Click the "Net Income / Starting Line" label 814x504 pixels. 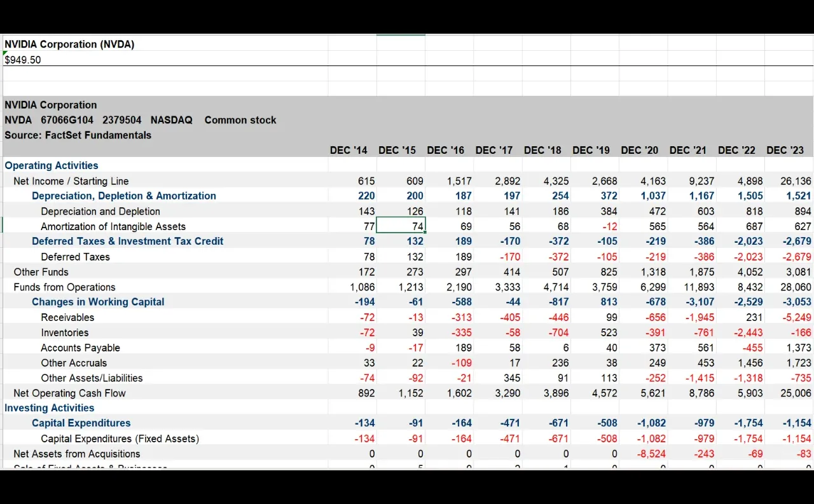click(x=71, y=181)
